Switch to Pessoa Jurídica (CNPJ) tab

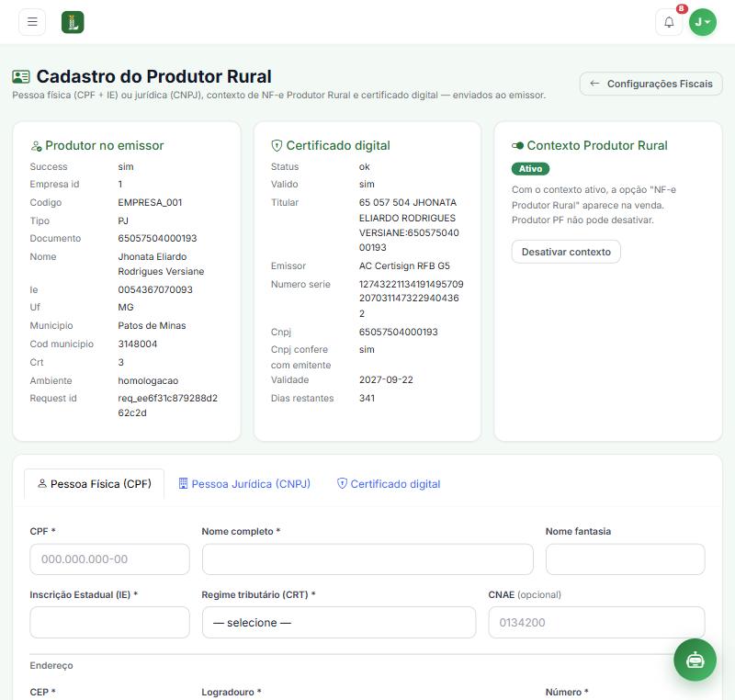coord(244,484)
